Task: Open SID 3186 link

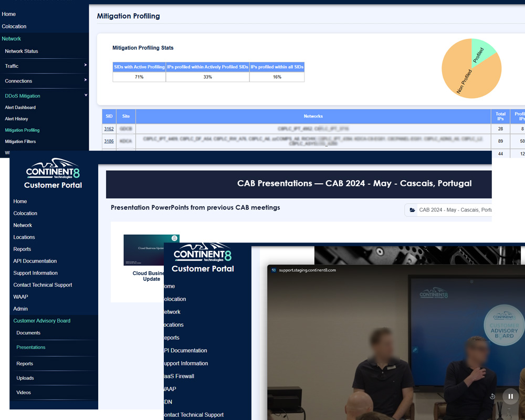Action: pos(109,141)
